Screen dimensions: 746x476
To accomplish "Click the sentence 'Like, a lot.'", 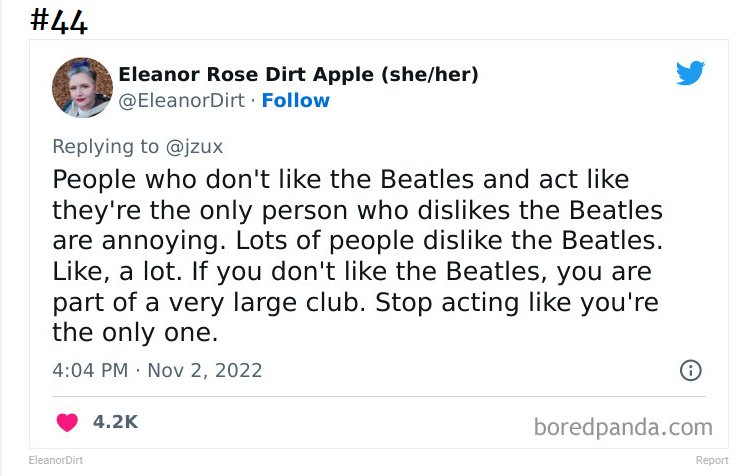I will click(117, 272).
